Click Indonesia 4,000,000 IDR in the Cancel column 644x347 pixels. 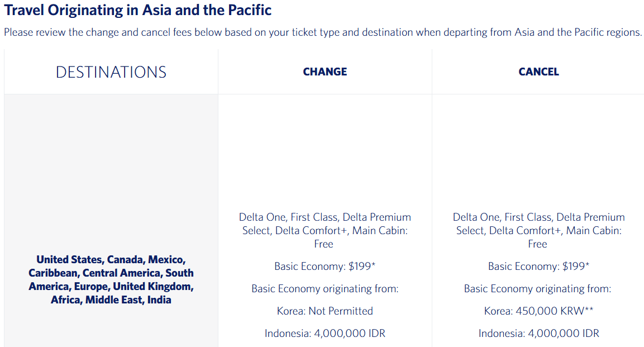pyautogui.click(x=538, y=334)
